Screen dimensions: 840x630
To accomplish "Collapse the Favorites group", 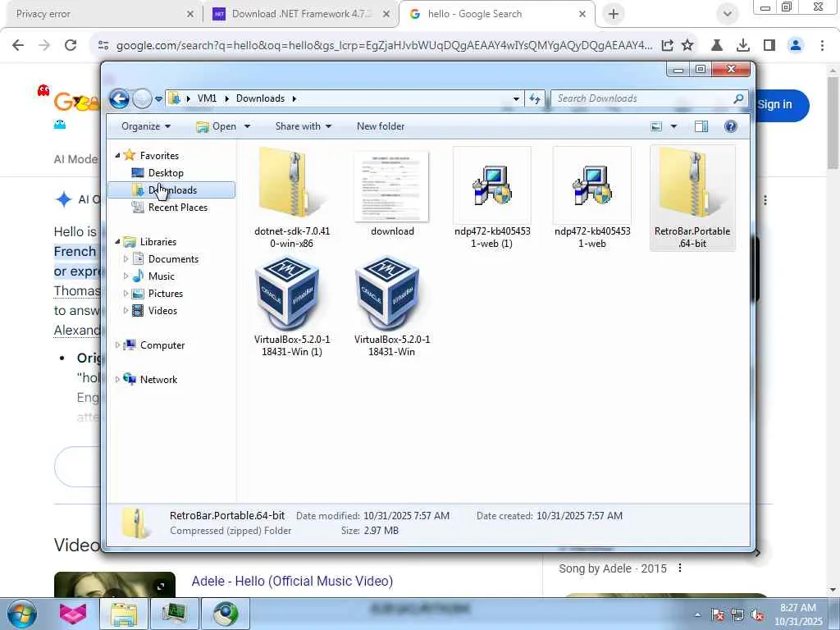I will [x=118, y=155].
